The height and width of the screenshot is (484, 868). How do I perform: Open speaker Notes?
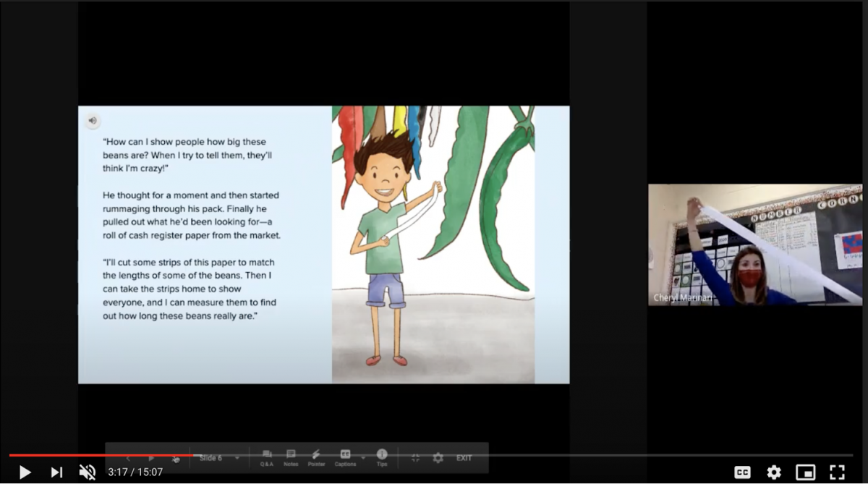coord(291,458)
